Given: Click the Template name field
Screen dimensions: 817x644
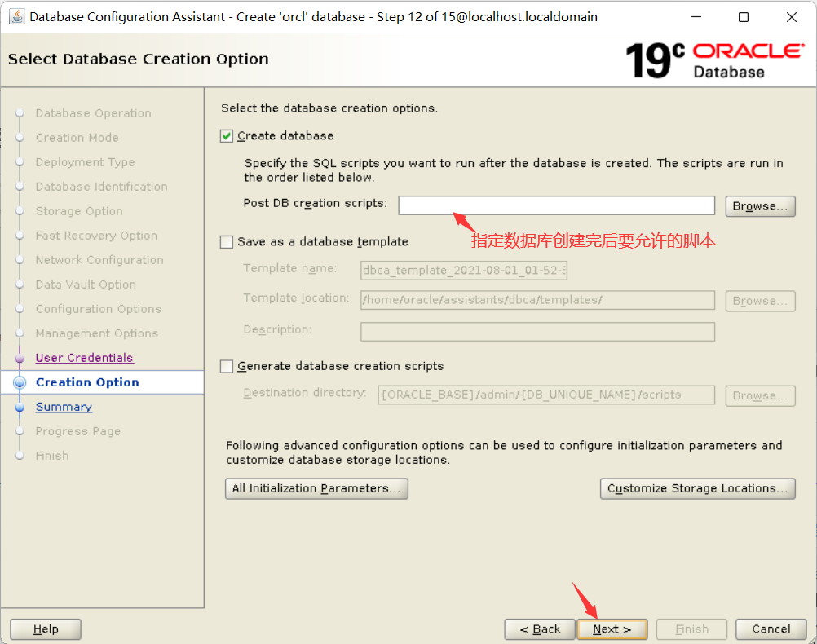Looking at the screenshot, I should click(464, 271).
